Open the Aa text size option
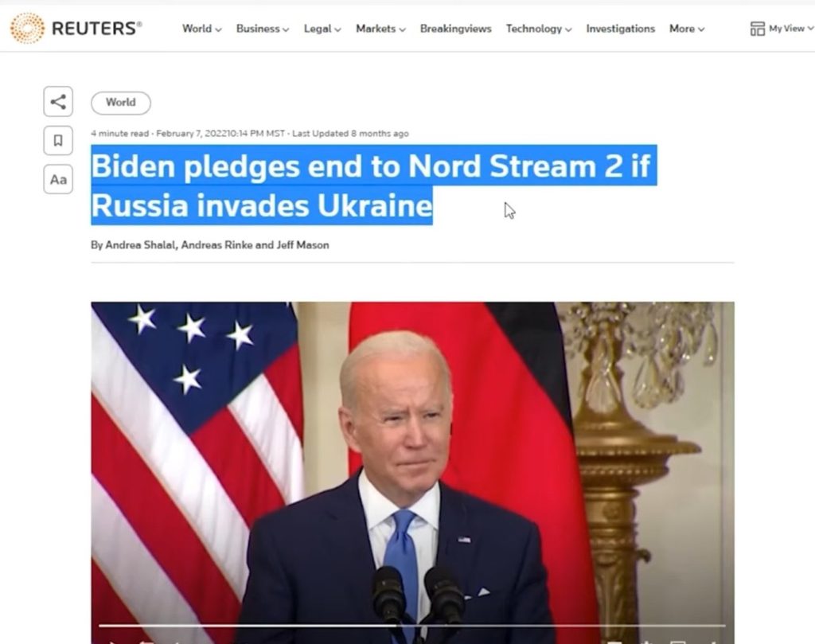 coord(58,179)
